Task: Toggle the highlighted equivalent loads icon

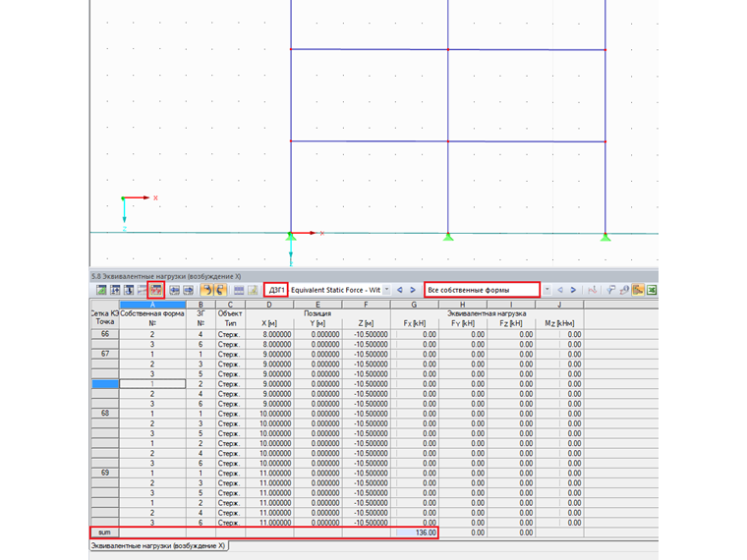Action: pos(155,290)
